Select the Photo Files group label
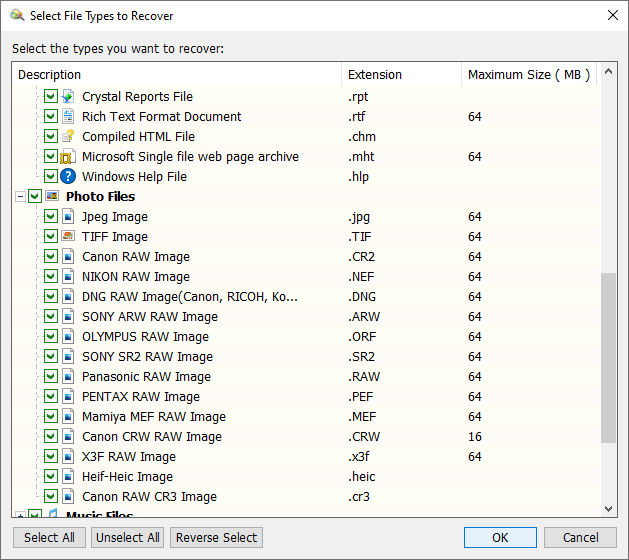Screen dimensions: 629x560 pos(100,197)
